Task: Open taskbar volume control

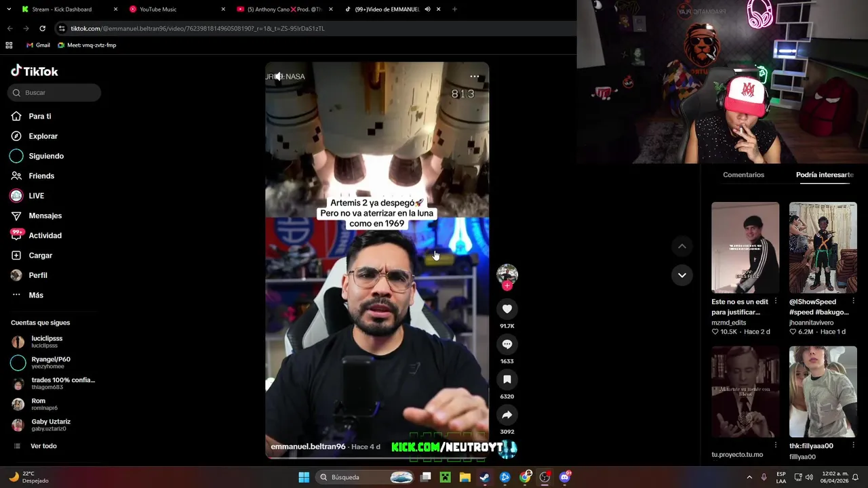Action: (x=810, y=477)
